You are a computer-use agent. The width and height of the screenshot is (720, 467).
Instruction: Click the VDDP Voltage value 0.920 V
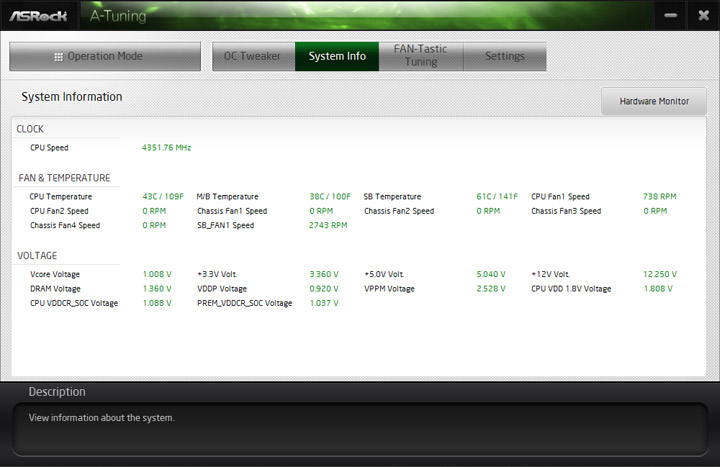click(x=324, y=289)
